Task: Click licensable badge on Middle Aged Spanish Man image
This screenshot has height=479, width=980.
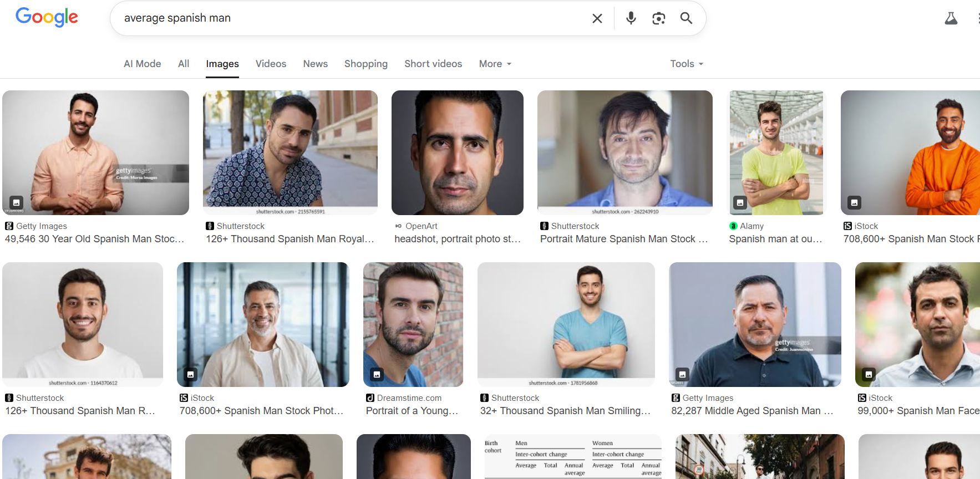Action: 683,374
